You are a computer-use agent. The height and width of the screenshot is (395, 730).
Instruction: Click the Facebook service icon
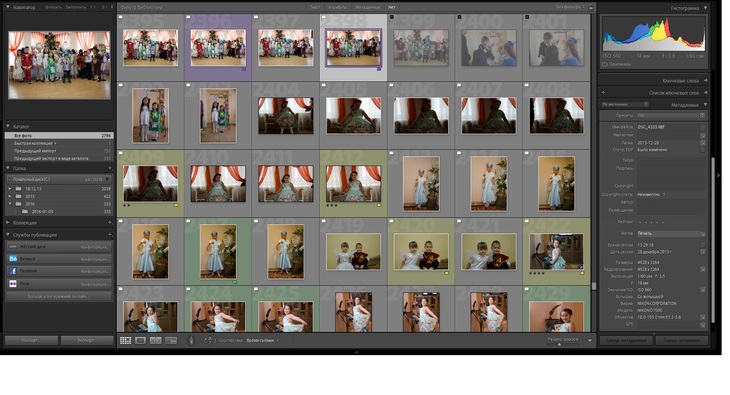pyautogui.click(x=13, y=271)
